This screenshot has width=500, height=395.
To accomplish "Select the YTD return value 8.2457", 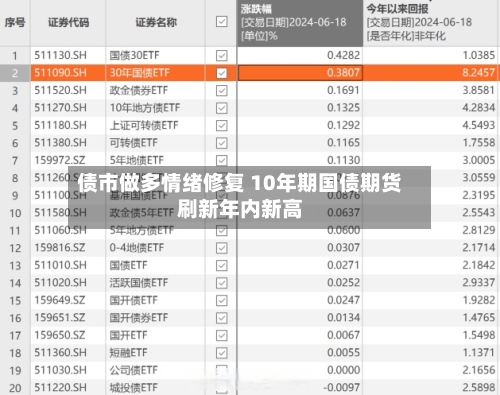I will tap(479, 73).
